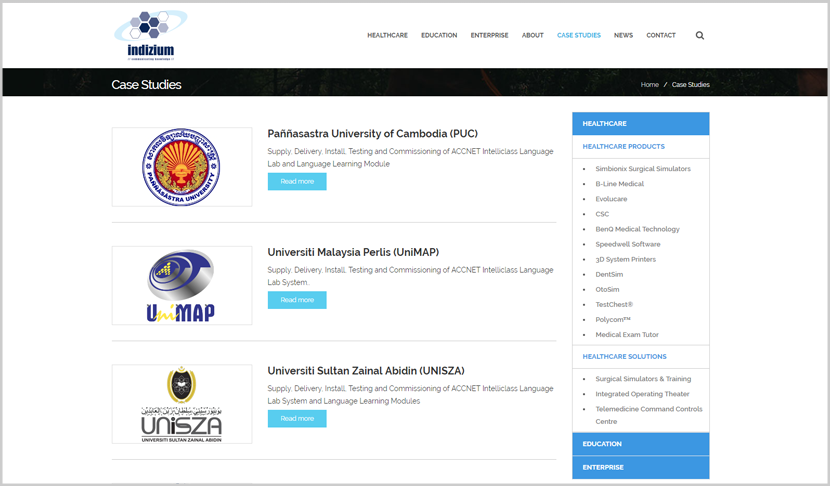Image resolution: width=830 pixels, height=486 pixels.
Task: Go to the About page
Action: [x=533, y=35]
